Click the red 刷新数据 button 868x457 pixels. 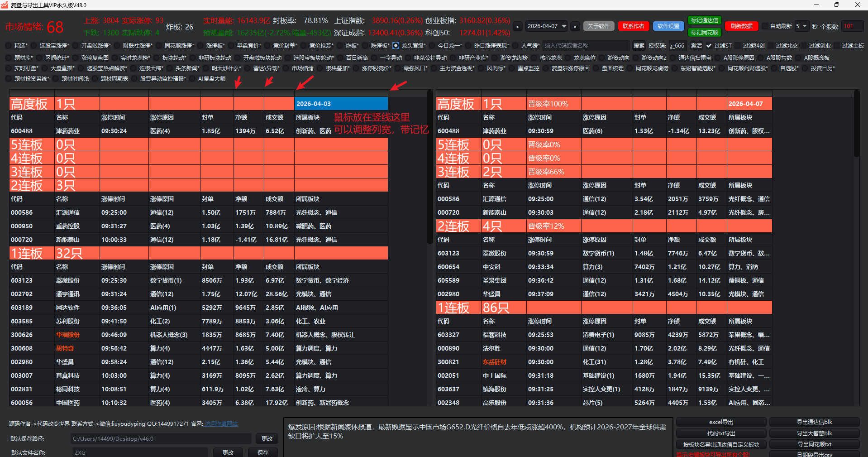(x=741, y=26)
